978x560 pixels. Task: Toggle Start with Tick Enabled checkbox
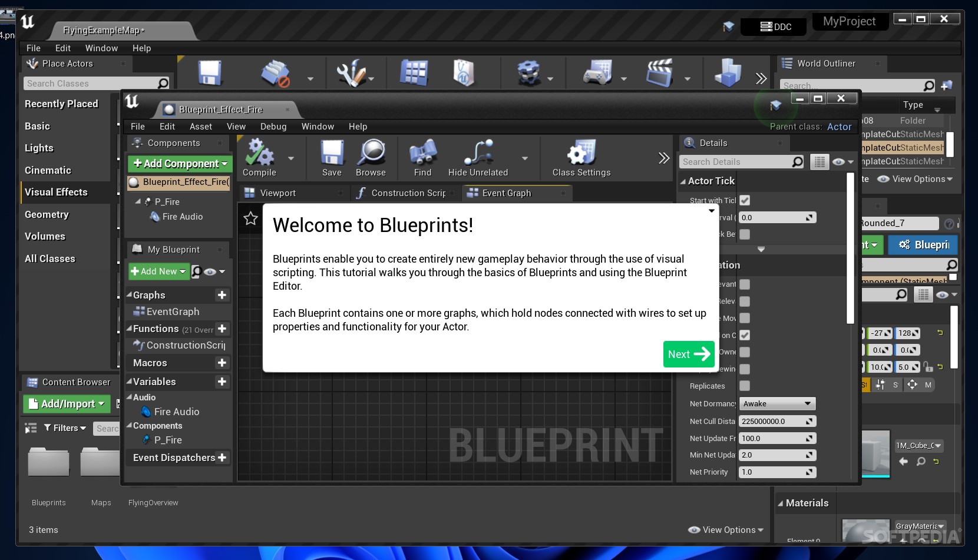click(745, 200)
